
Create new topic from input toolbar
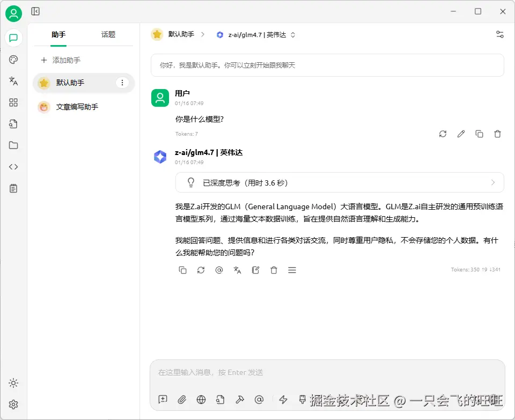pyautogui.click(x=163, y=399)
